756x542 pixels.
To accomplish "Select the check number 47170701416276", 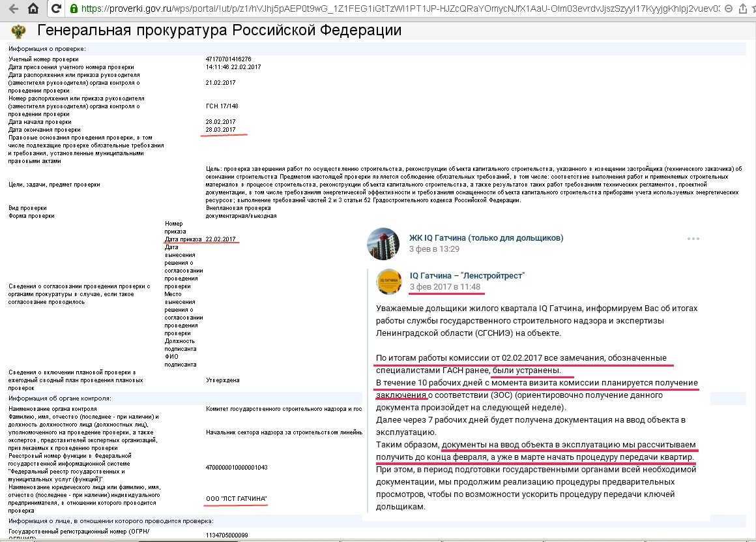I will click(228, 59).
